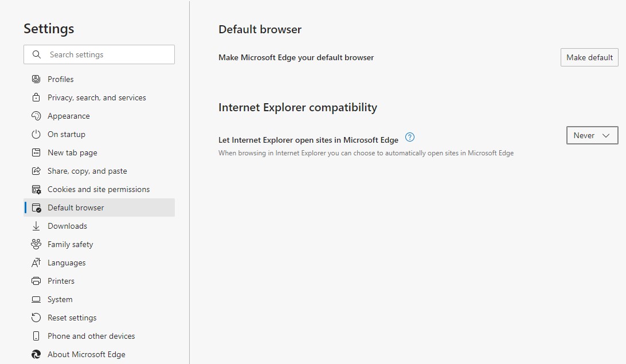Go to About Microsoft Edge
This screenshot has height=364, width=626.
point(99,354)
